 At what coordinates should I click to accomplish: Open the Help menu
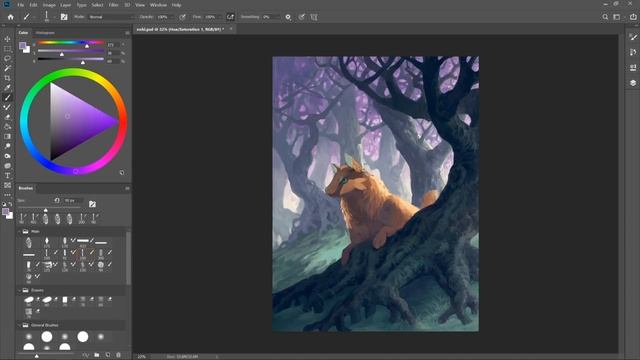[x=176, y=5]
